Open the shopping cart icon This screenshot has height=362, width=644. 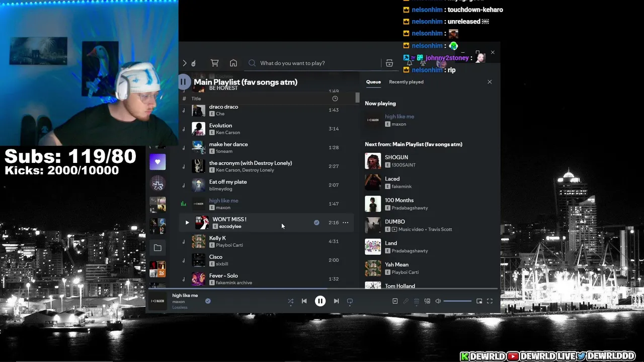[x=214, y=63]
